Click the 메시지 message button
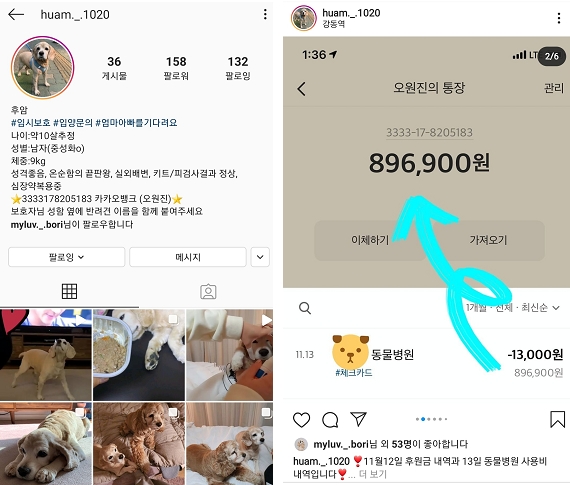 pyautogui.click(x=188, y=257)
